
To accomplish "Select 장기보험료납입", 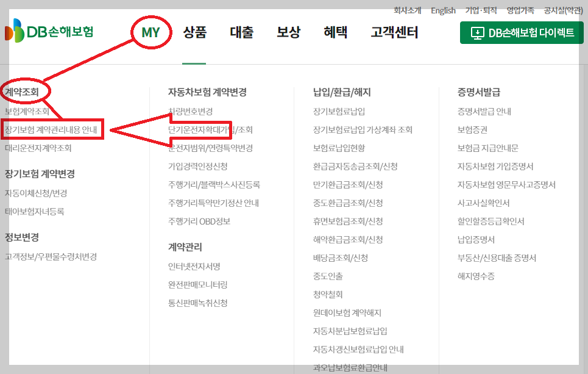I will coord(339,112).
